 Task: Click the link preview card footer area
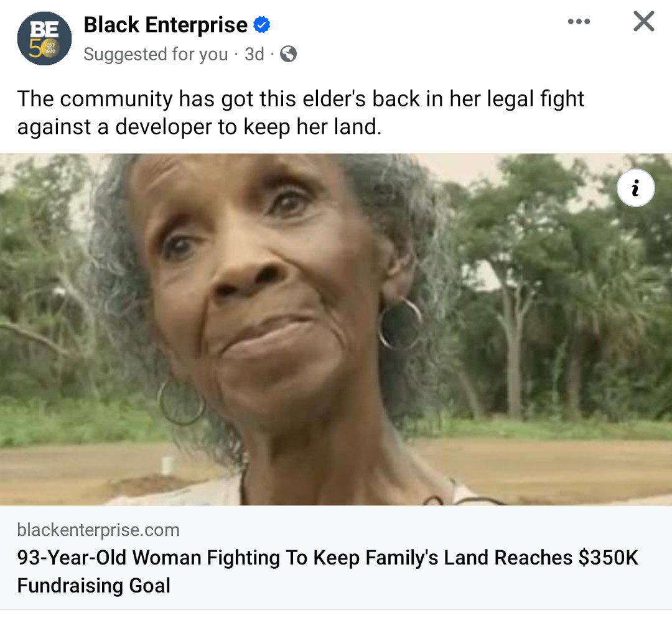point(336,558)
